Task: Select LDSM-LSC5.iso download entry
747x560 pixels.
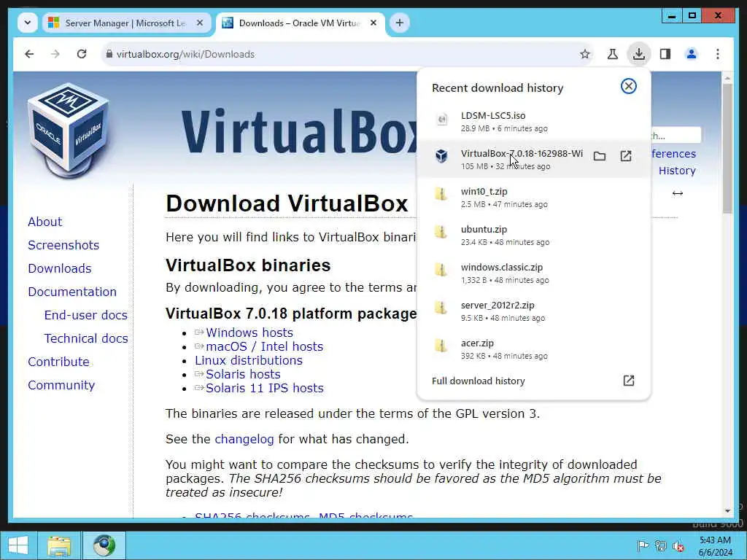Action: tap(533, 122)
